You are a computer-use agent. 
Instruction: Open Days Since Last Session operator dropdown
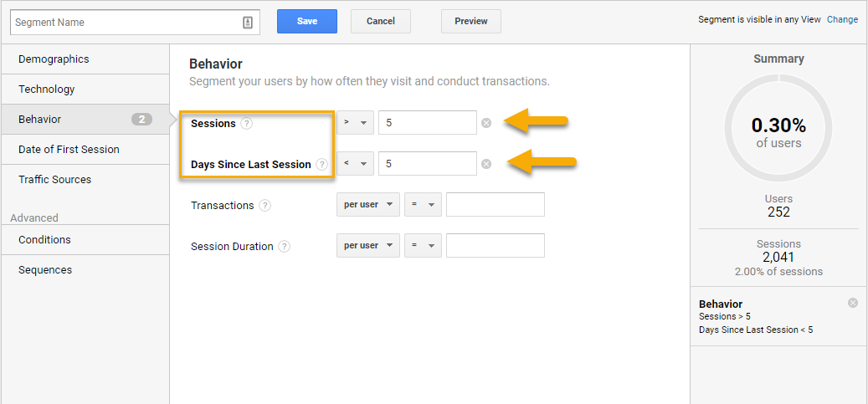(x=355, y=164)
